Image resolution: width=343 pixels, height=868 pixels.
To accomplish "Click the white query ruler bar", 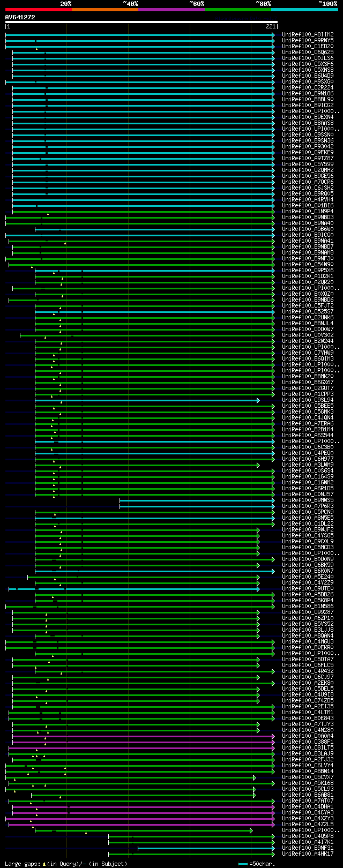I will [141, 22].
